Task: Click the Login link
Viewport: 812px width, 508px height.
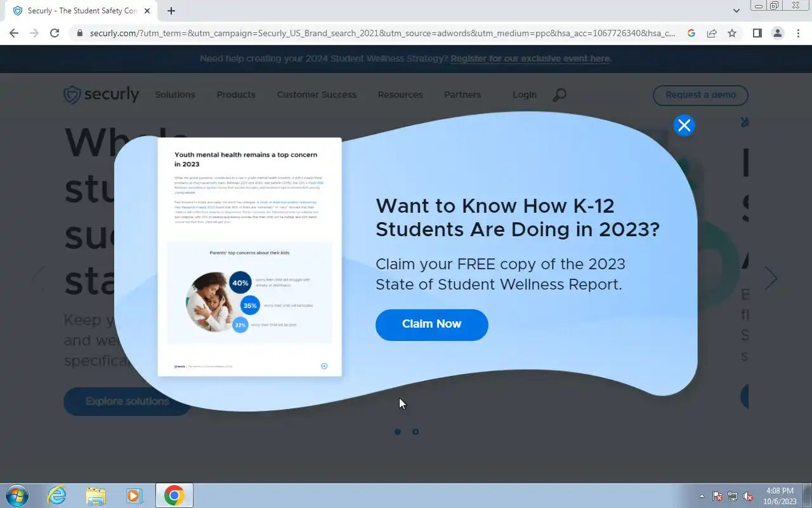Action: point(525,95)
